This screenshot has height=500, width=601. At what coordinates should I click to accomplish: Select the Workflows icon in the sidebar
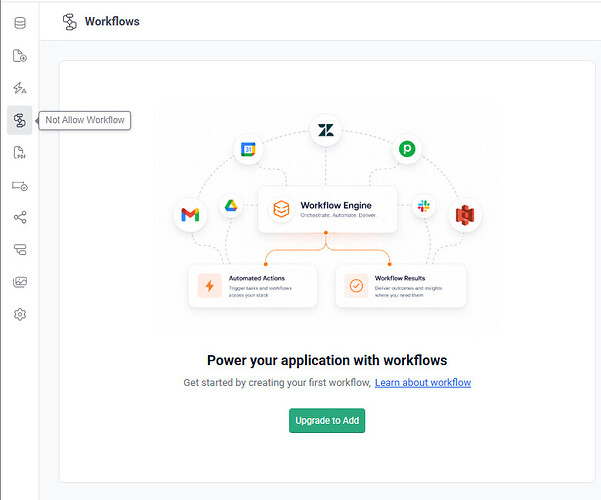pos(20,120)
